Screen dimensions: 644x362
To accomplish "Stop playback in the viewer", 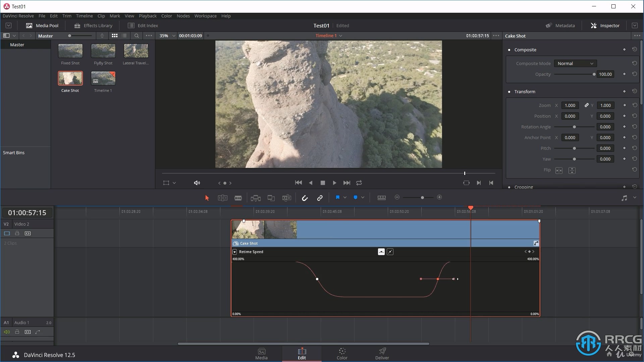I will pos(323,183).
